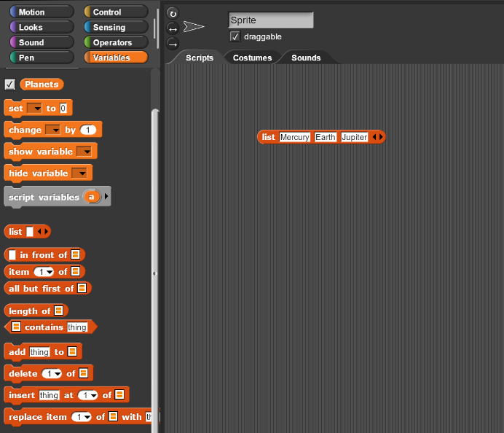The width and height of the screenshot is (504, 433).
Task: Click the list slot icon in 'length of' block
Action: (58, 311)
